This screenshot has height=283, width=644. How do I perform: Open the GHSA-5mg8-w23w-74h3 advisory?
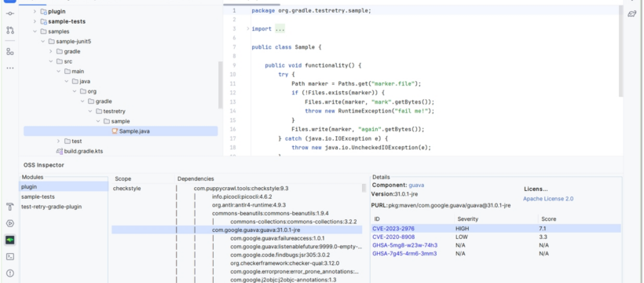click(405, 245)
